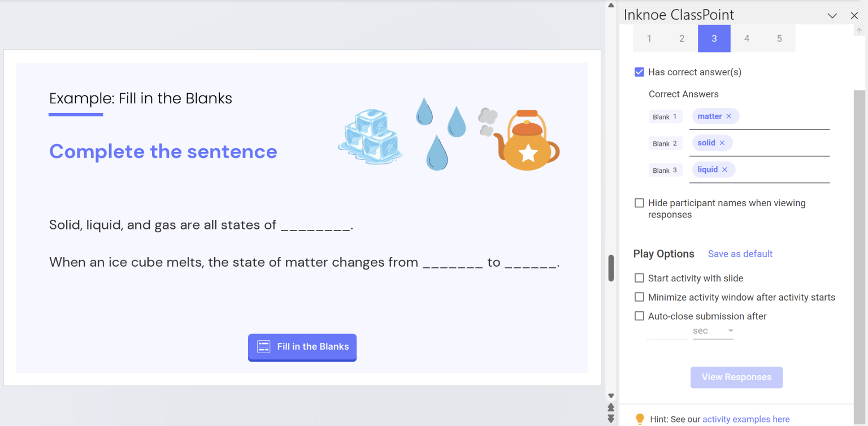The image size is (868, 426).
Task: Switch to question tab 1
Action: click(649, 38)
